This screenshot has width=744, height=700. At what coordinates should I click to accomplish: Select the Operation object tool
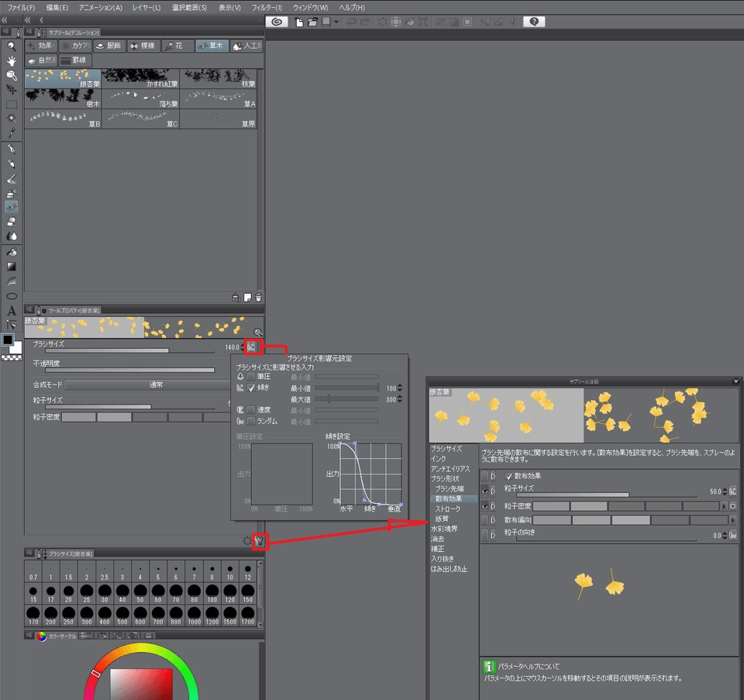[x=12, y=75]
